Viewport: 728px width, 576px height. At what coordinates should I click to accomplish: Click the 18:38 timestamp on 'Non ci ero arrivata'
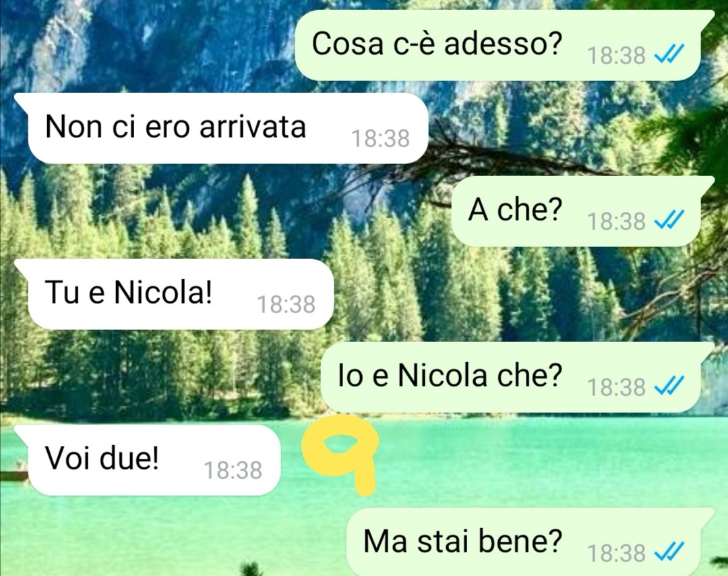380,138
